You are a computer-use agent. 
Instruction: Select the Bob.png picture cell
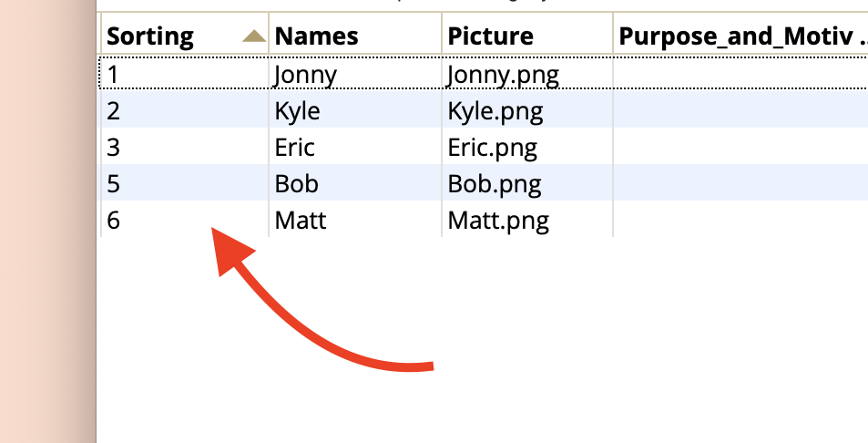click(x=527, y=182)
